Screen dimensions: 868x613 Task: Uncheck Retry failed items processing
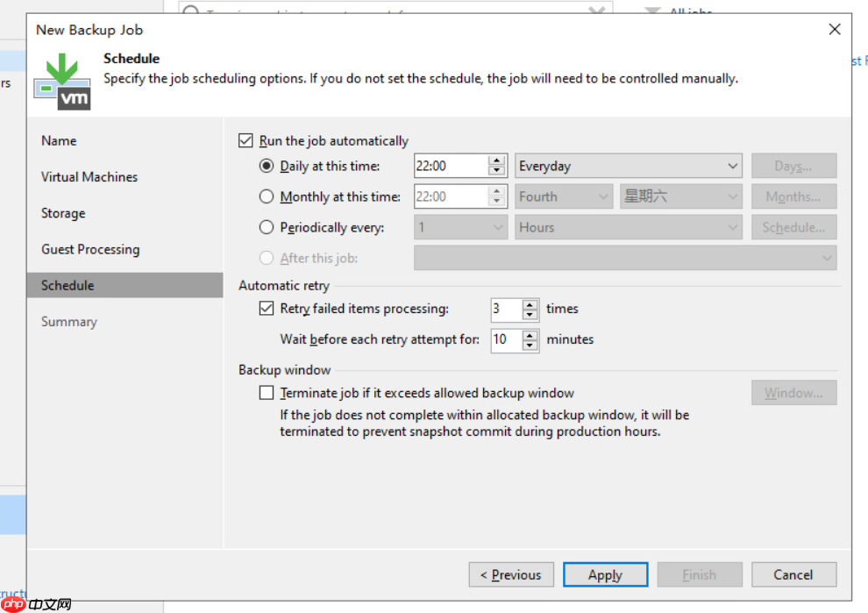[266, 309]
